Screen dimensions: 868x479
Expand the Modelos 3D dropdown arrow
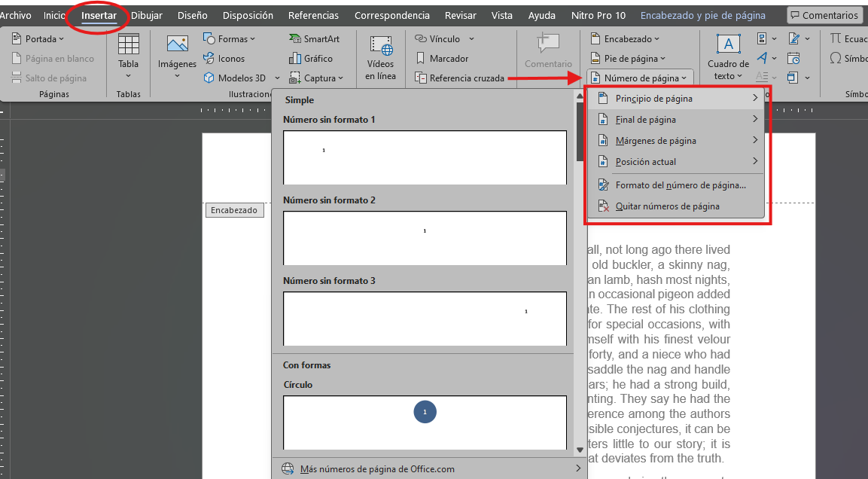pos(277,78)
